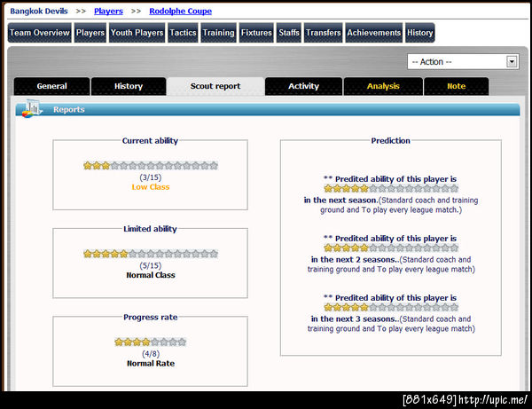Screen dimensions: 532x409
Task: Click Bangkok Devils breadcrumb text
Action: tap(39, 12)
